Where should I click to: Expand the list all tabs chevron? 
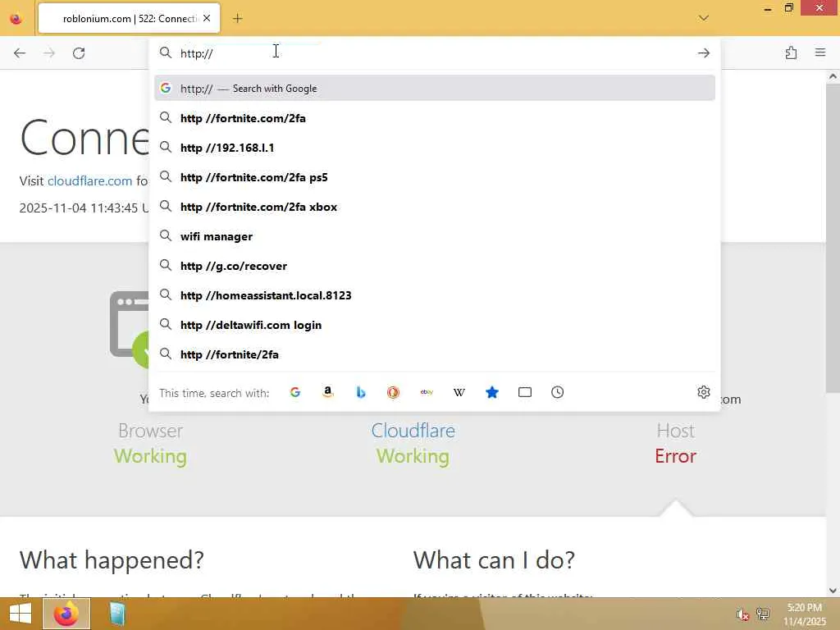pyautogui.click(x=703, y=18)
